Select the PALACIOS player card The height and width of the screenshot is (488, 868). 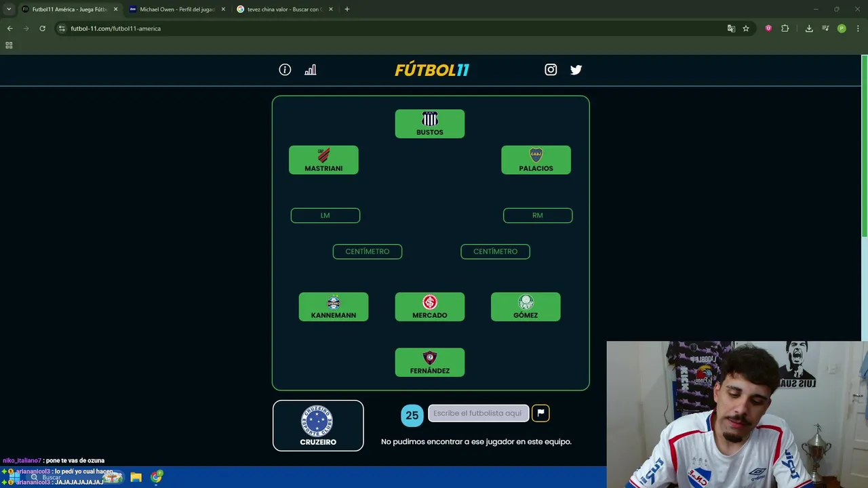coord(536,160)
